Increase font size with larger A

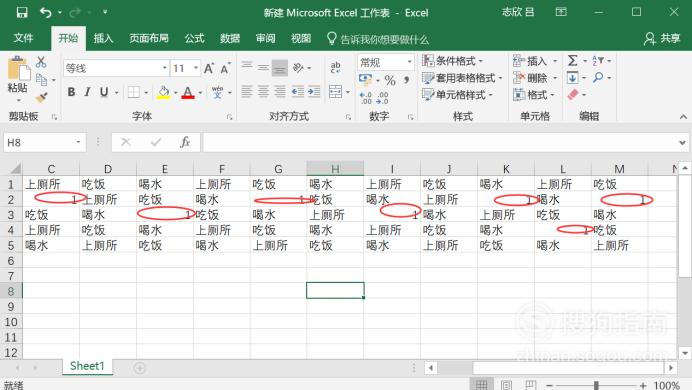click(x=208, y=68)
